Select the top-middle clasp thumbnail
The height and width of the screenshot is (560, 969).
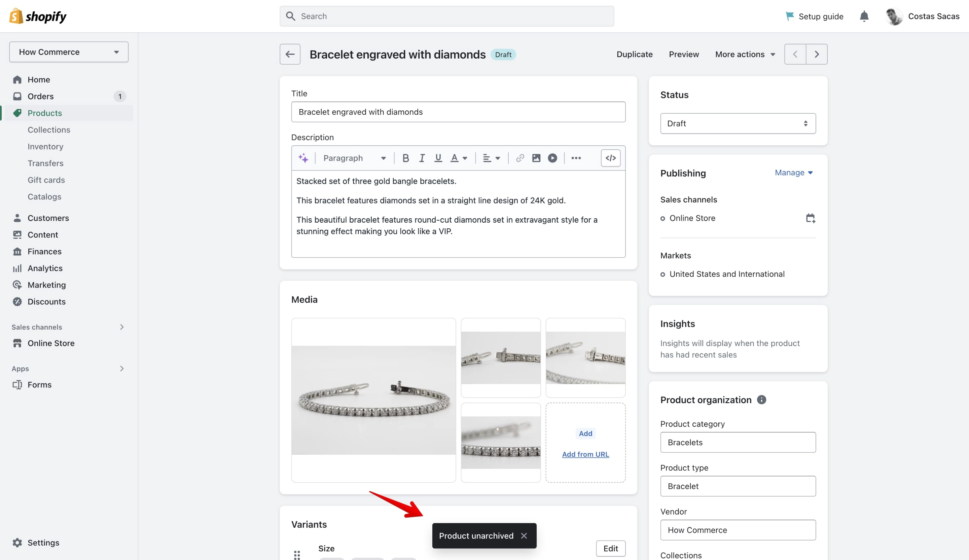click(x=501, y=358)
